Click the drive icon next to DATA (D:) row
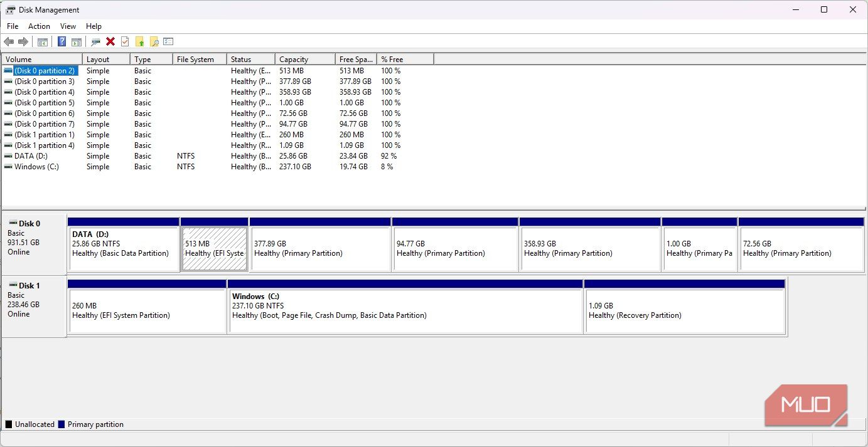 [x=8, y=156]
